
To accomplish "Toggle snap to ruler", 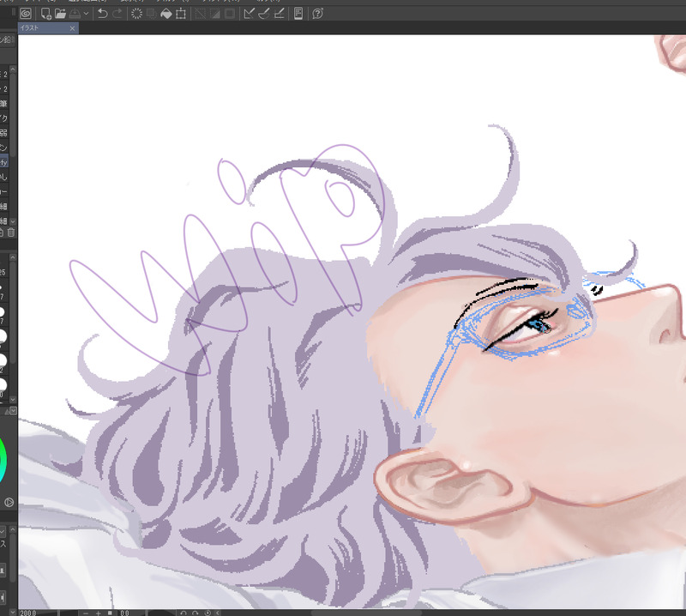I will tap(249, 14).
